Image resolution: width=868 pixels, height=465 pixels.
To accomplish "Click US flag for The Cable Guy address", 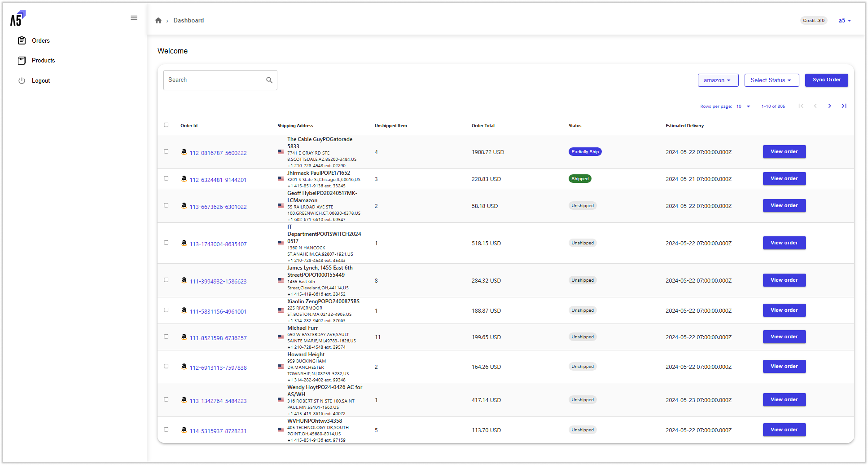I will click(x=281, y=152).
